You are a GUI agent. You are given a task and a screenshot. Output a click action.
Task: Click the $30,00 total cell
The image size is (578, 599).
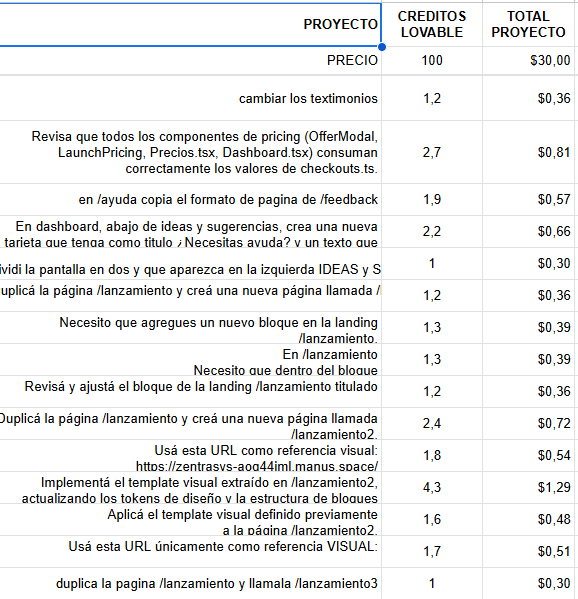coord(528,60)
